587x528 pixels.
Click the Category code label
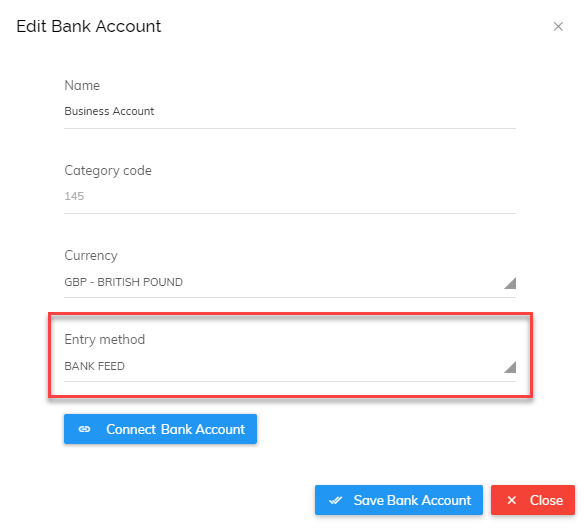point(108,171)
